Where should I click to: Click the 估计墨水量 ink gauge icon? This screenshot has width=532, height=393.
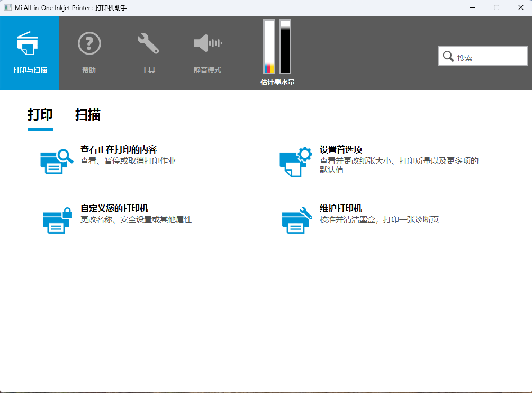(x=277, y=47)
